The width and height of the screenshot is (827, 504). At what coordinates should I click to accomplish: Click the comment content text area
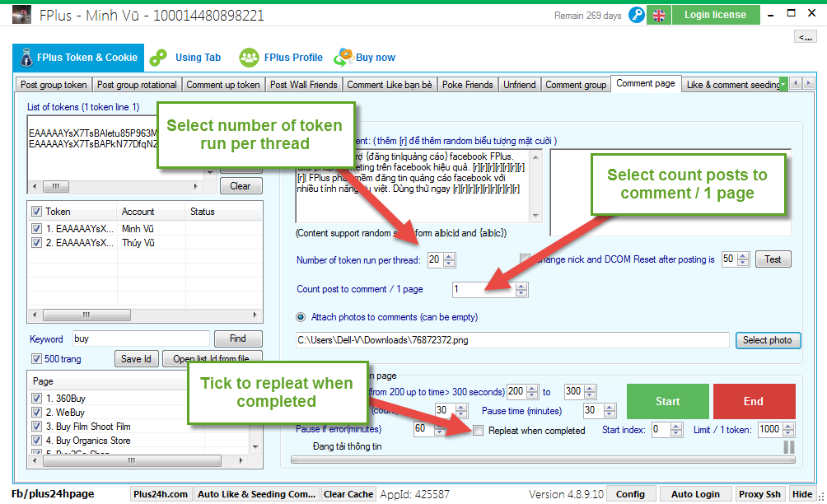pos(413,186)
